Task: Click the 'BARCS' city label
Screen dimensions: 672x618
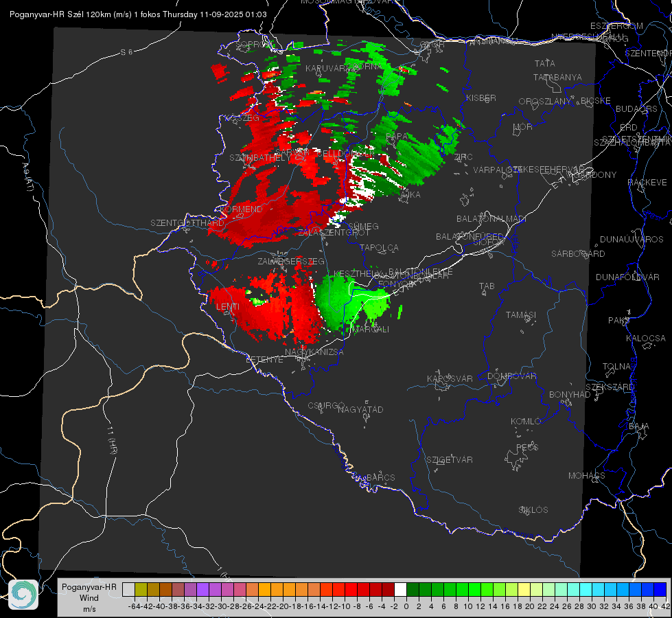Action: click(380, 477)
